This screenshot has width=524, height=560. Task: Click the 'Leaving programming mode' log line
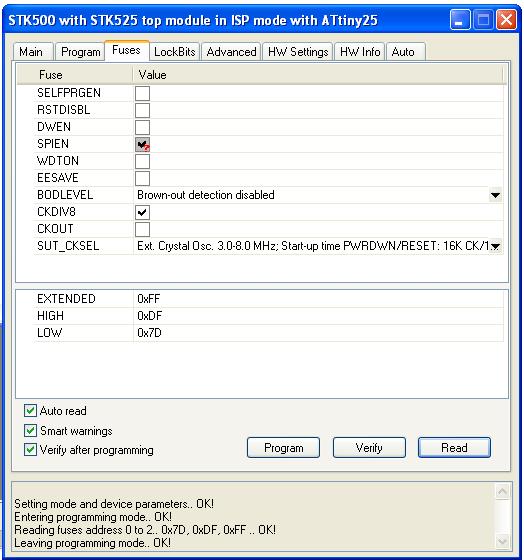click(93, 543)
